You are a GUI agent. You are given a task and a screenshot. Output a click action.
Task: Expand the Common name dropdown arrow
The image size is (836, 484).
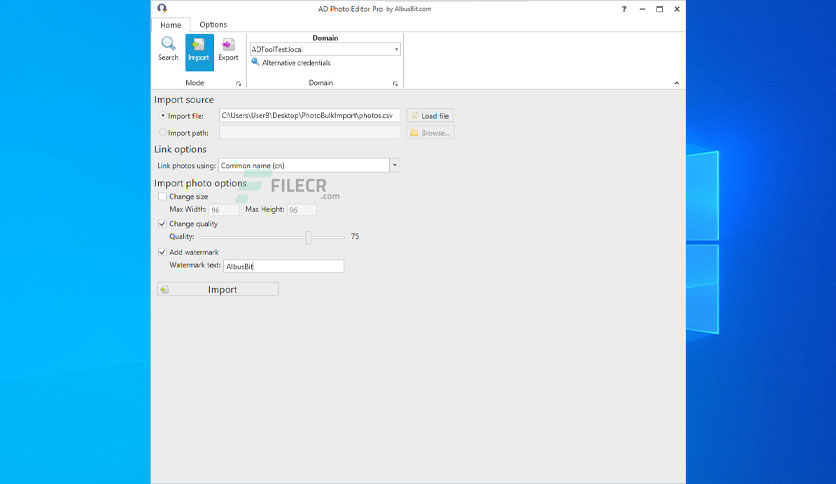[395, 165]
